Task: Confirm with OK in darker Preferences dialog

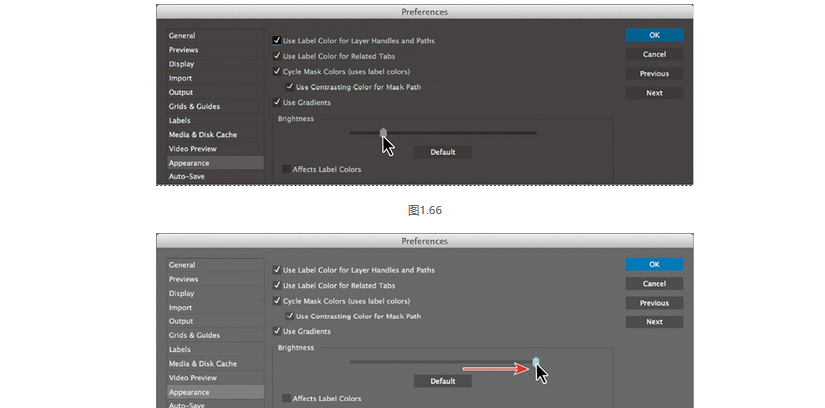Action: click(x=655, y=35)
